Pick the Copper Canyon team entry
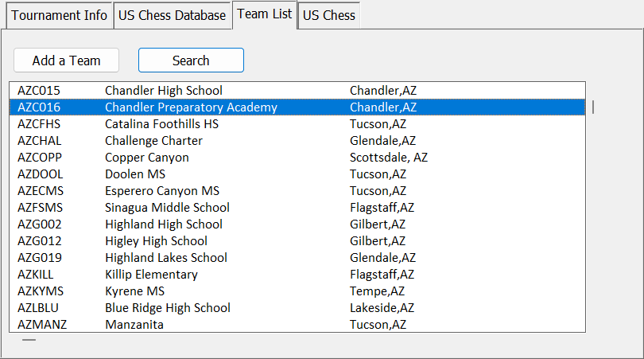Viewport: 644px width, 359px height. 147,158
